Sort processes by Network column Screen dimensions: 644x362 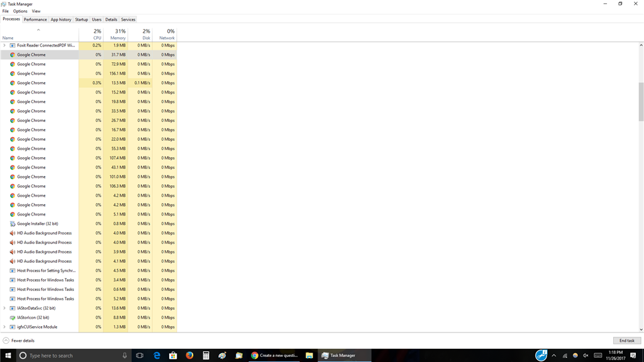click(x=165, y=34)
